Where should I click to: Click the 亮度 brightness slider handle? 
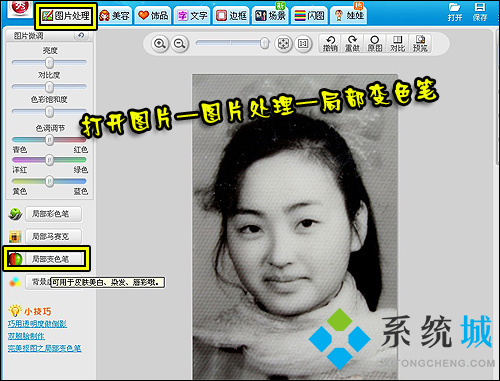(49, 62)
